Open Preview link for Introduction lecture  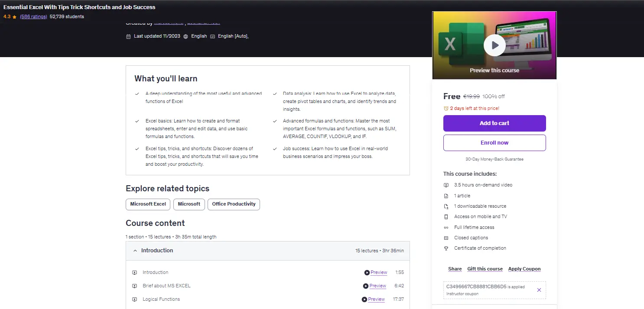379,273
